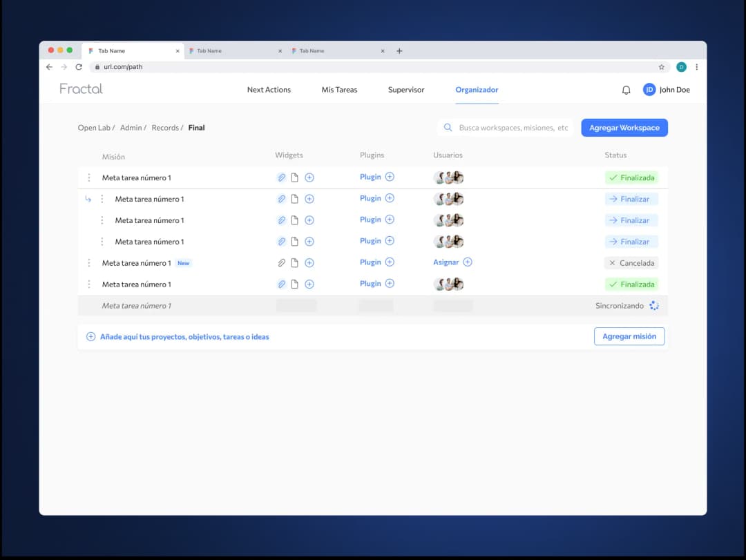Click the search magnifier icon
Viewport: 746px width, 560px height.
pyautogui.click(x=448, y=128)
